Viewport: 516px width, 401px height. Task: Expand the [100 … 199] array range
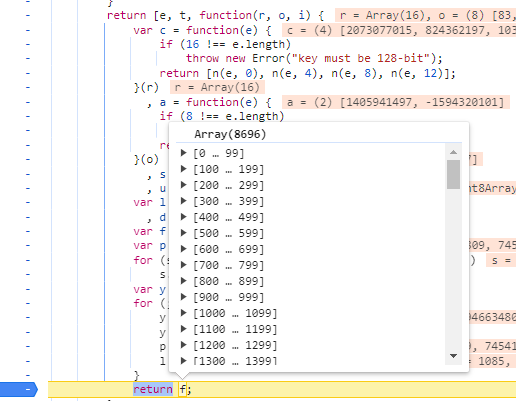coord(183,169)
